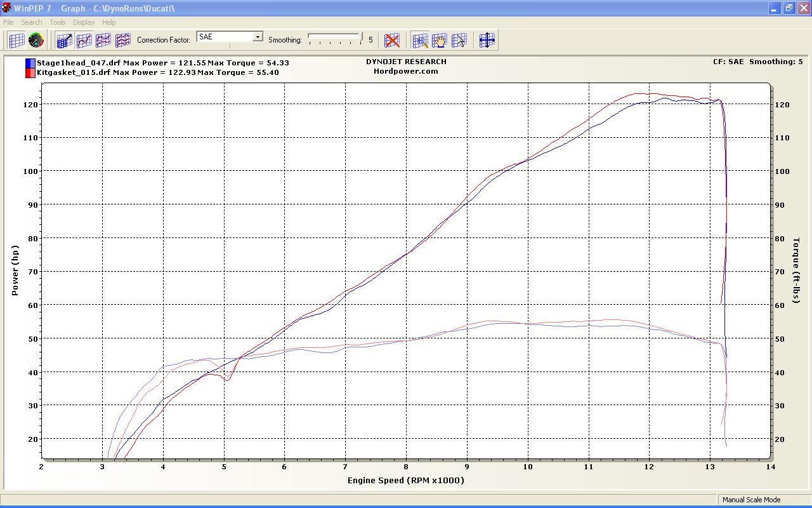Click the Hordpower.com graph title text
Image resolution: width=812 pixels, height=508 pixels.
406,71
